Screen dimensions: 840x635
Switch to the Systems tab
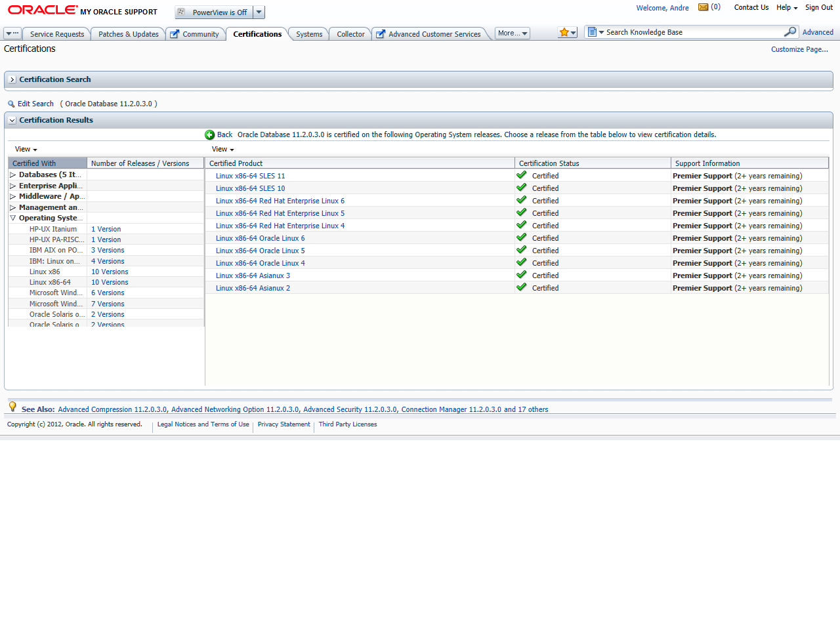click(x=309, y=34)
